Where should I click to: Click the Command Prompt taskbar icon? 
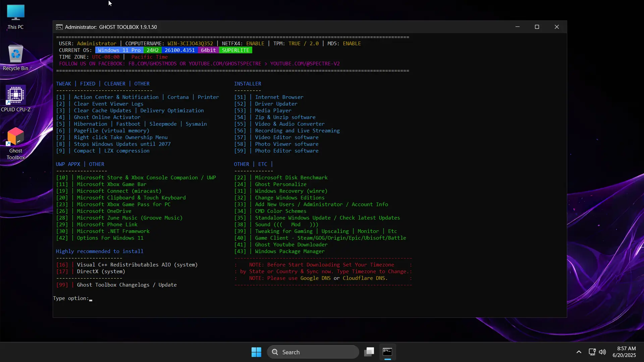tap(387, 352)
